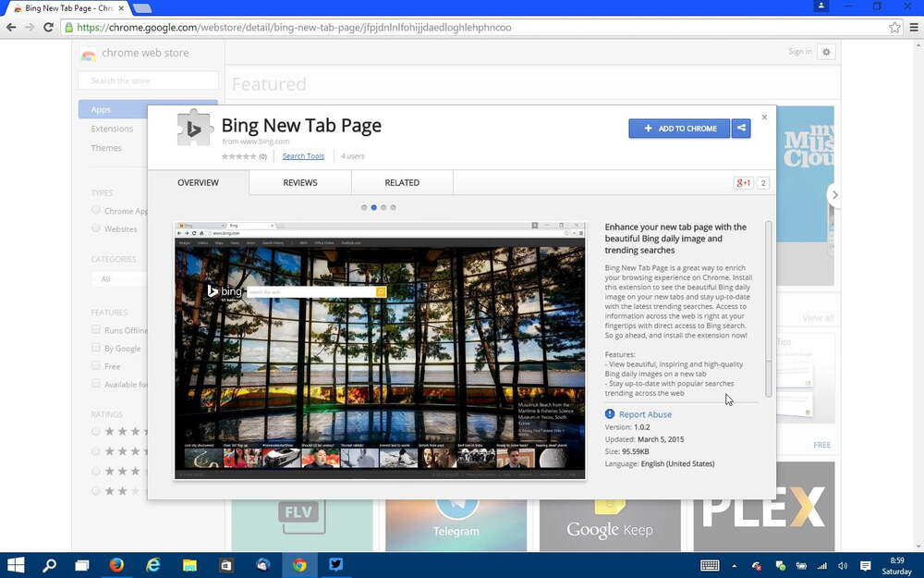Reload the page in the browser toolbar
The width and height of the screenshot is (924, 578).
[x=48, y=27]
